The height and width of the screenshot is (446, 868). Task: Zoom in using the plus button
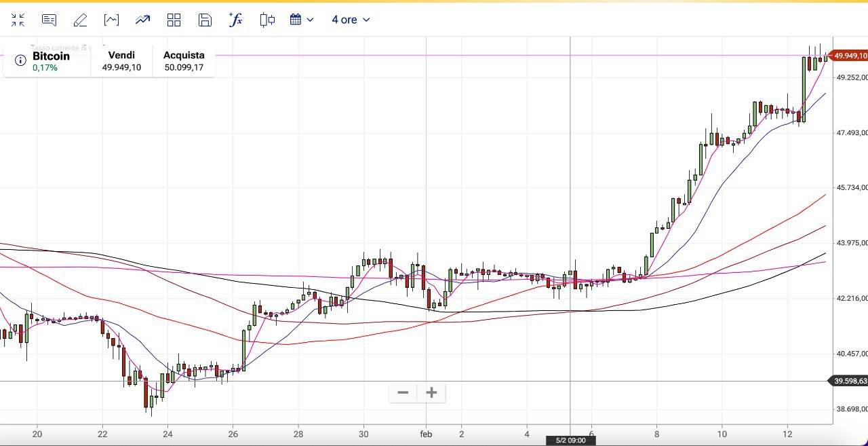pyautogui.click(x=431, y=392)
